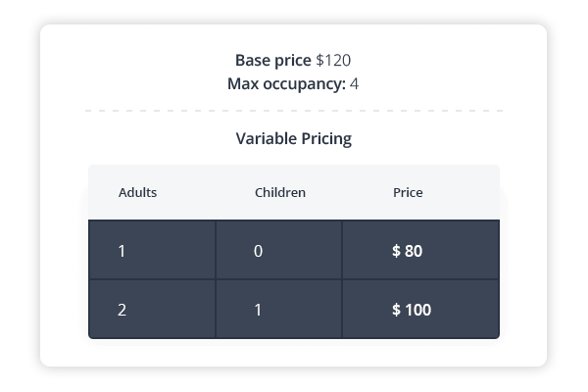
Task: Click the Children column header
Action: pyautogui.click(x=280, y=193)
